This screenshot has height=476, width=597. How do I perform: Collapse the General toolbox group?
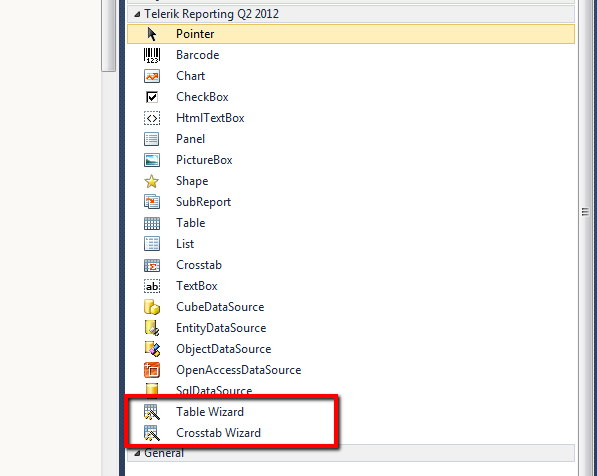point(137,453)
